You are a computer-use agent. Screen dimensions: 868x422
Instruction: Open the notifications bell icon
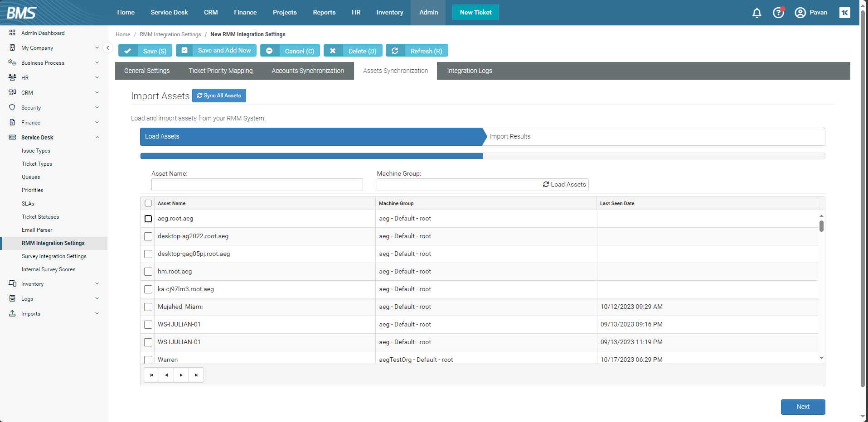click(x=756, y=13)
